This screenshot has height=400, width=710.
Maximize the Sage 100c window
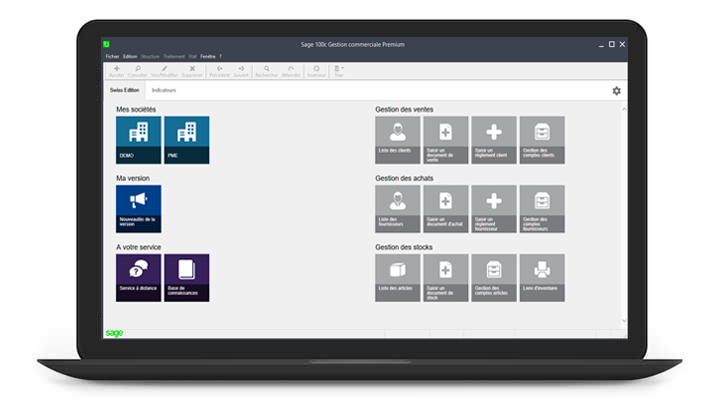click(x=612, y=44)
